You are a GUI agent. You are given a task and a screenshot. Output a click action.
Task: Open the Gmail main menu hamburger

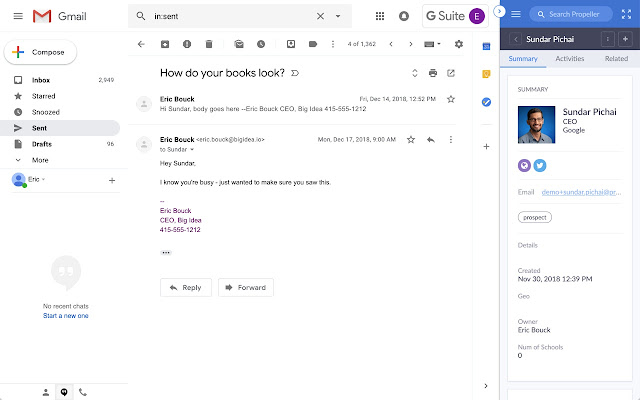[18, 16]
